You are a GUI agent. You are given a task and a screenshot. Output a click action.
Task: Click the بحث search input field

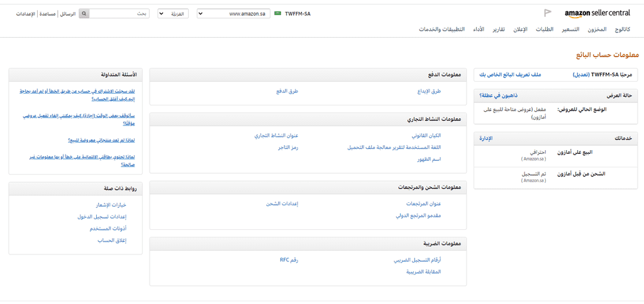pos(119,14)
